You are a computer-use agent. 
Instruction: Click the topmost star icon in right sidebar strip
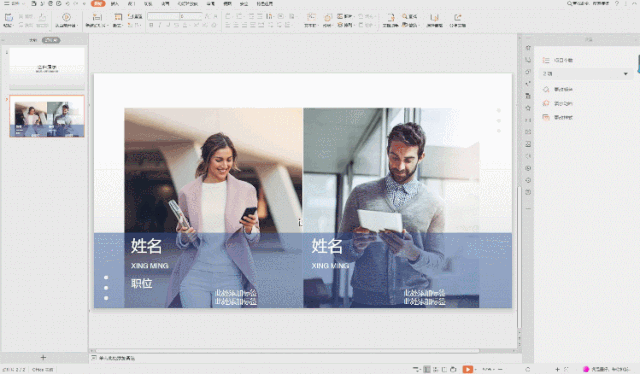(528, 48)
